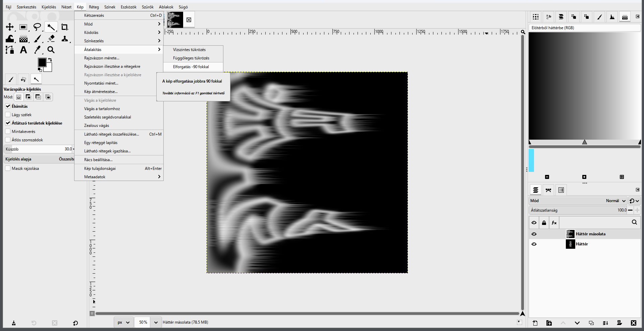Select the Free Select lasso tool
The width and height of the screenshot is (644, 331).
pyautogui.click(x=37, y=27)
